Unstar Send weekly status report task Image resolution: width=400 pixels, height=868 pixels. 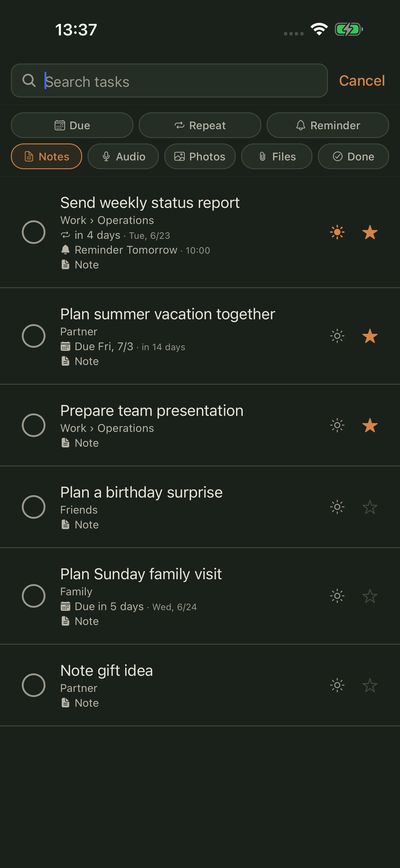point(370,232)
